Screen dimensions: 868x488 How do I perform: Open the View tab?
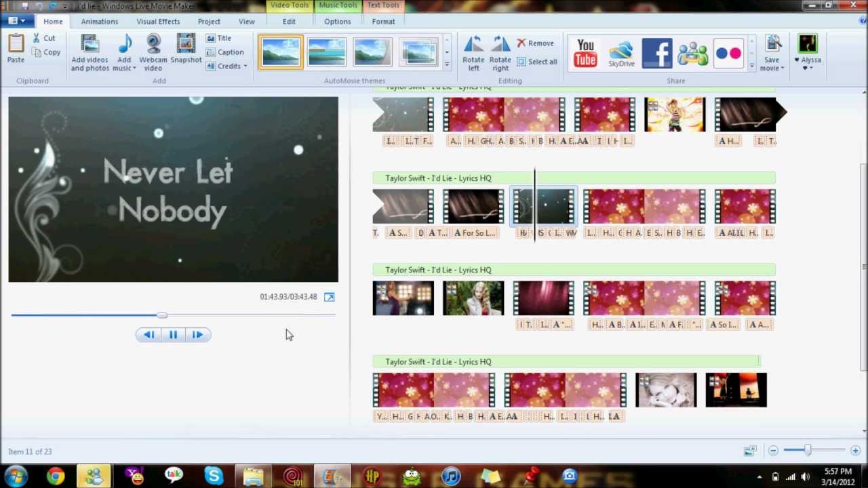coord(247,21)
